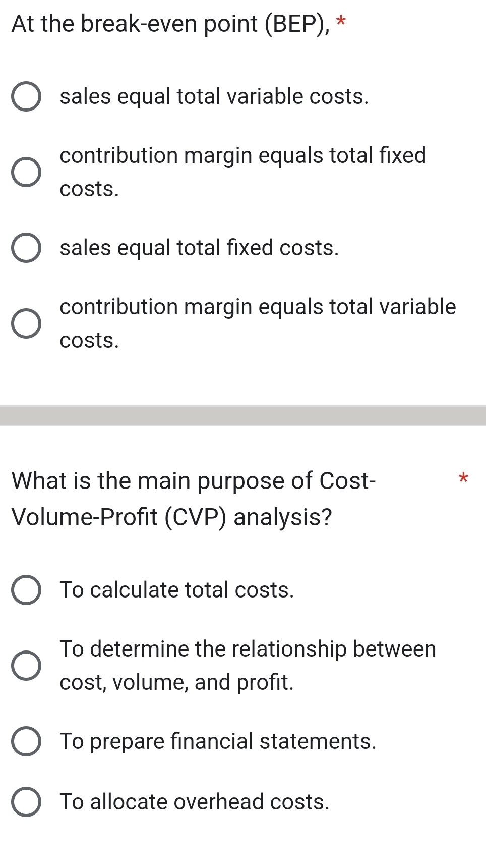This screenshot has height=868, width=486.
Task: Click the answer text 'To prepare financial statements.'
Action: pos(218,741)
